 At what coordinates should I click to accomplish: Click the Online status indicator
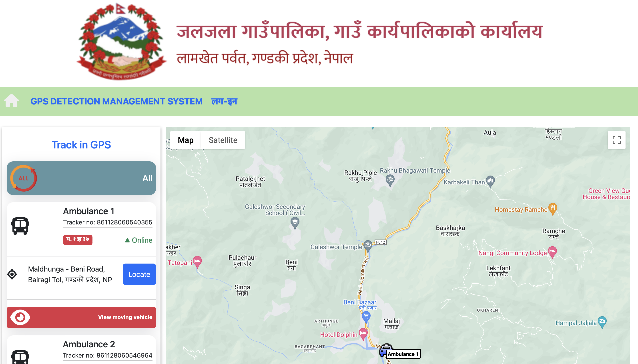coord(138,240)
